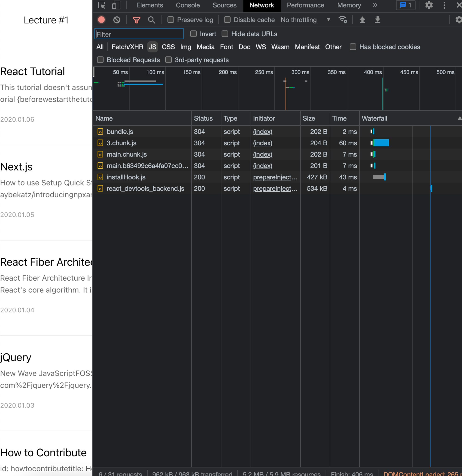Select the main.b63499c6a4fa07cc0 request
Screen dimensions: 462x476
tap(277, 166)
